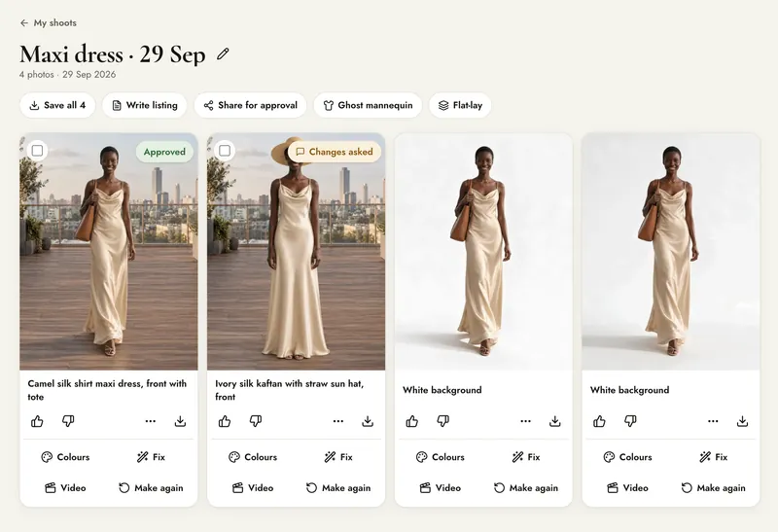The image size is (778, 532).
Task: Click caption 'Ivory silk kaftan with straw sun hat, front'
Action: [289, 390]
